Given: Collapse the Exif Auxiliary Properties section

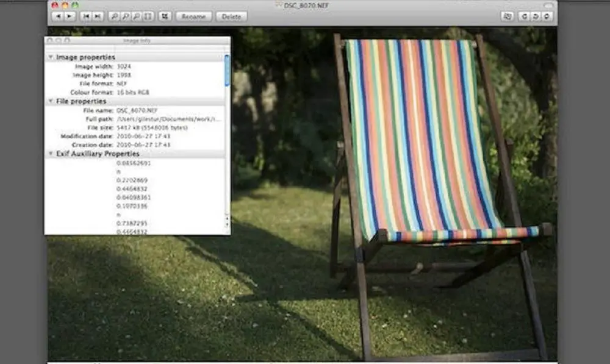Looking at the screenshot, I should coord(51,154).
